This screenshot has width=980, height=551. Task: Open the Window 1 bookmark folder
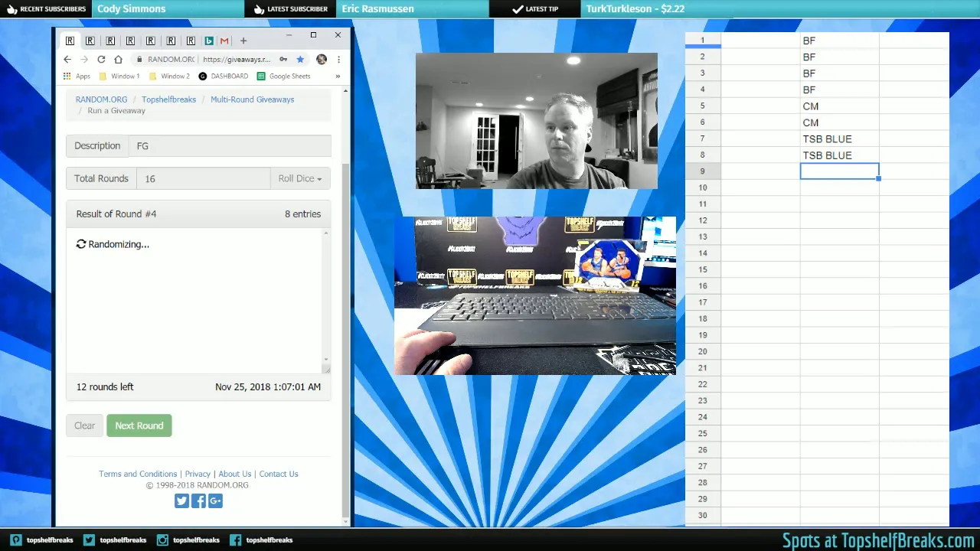pos(119,76)
